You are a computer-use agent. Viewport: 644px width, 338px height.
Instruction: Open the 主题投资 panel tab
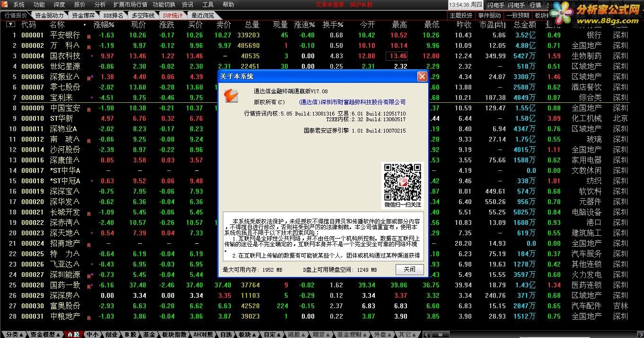coord(461,15)
